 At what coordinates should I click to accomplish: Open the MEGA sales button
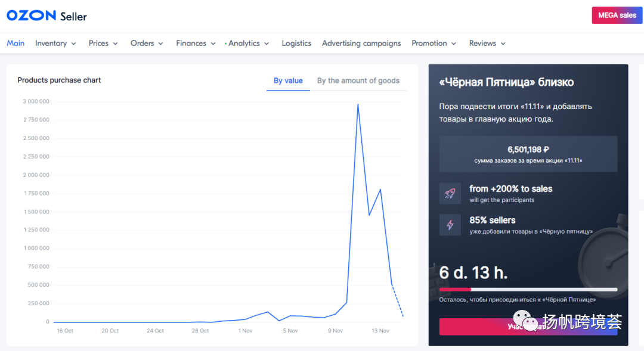coord(617,15)
